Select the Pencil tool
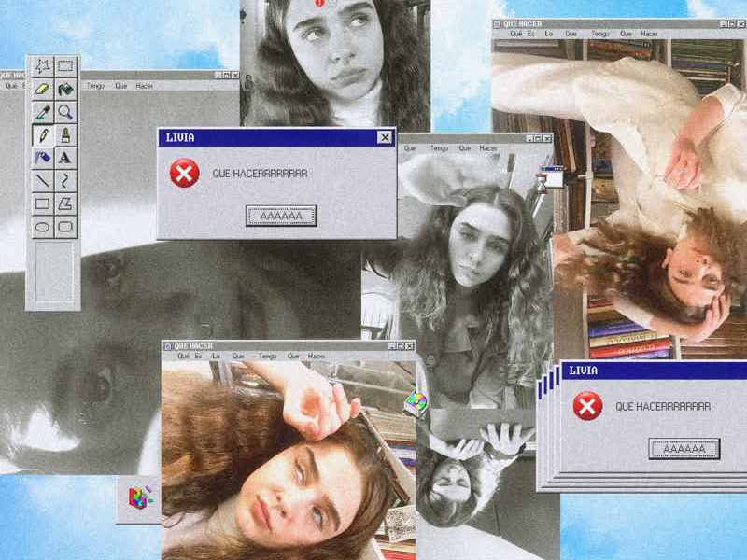 point(42,135)
